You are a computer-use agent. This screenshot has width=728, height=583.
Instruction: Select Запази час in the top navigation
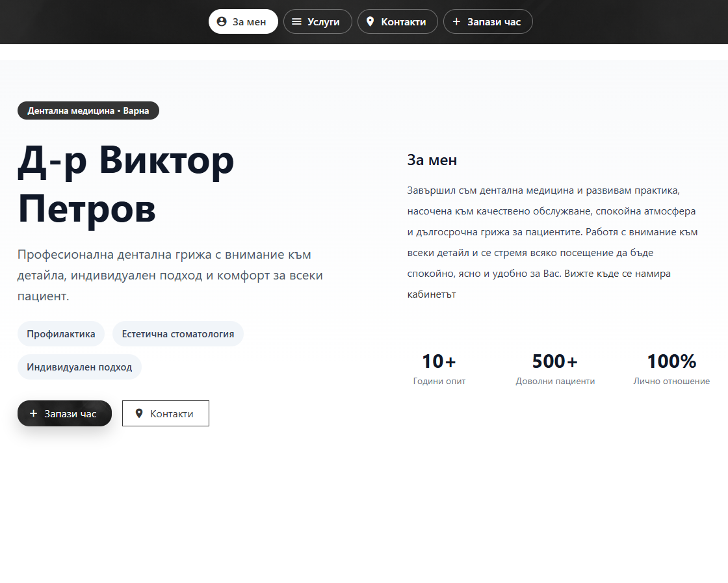[x=488, y=21]
